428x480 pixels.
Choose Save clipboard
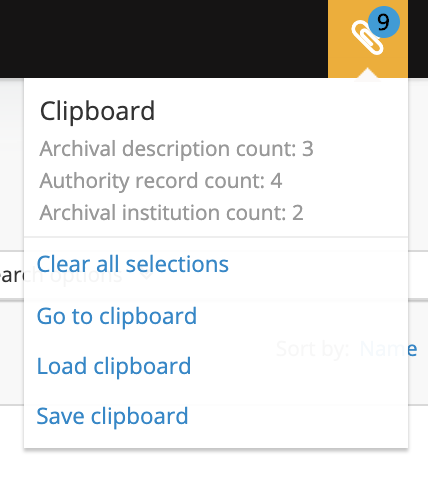pyautogui.click(x=112, y=416)
